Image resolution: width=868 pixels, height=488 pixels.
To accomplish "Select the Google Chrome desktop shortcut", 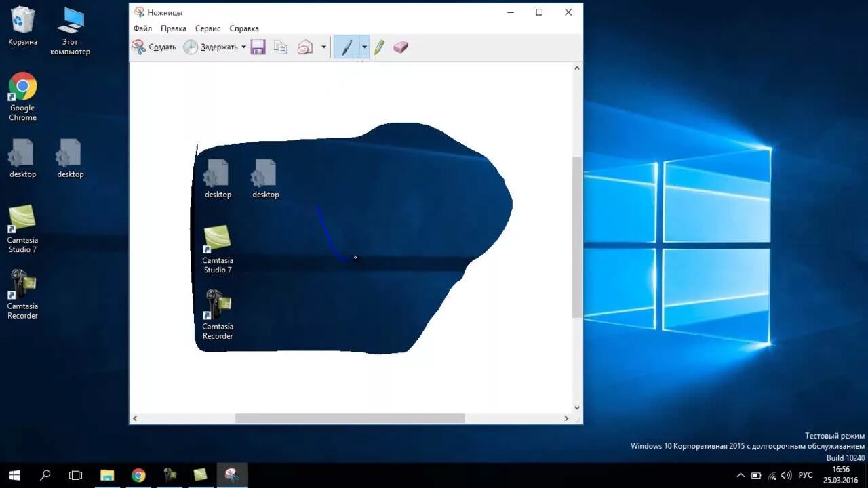I will point(22,97).
